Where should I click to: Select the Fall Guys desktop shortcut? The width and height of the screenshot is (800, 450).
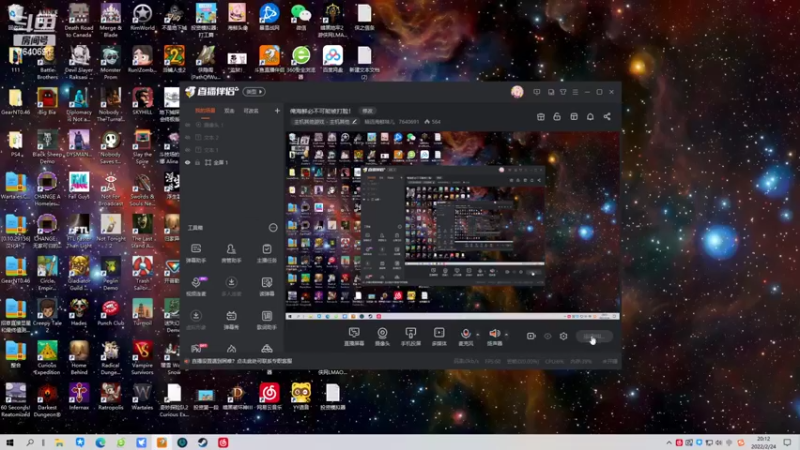tap(79, 186)
